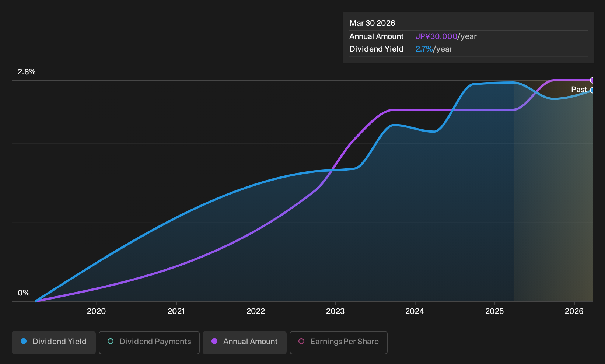Click the blue Dividend Yield legend dot
Viewport: 605px width, 364px height.
[24, 341]
